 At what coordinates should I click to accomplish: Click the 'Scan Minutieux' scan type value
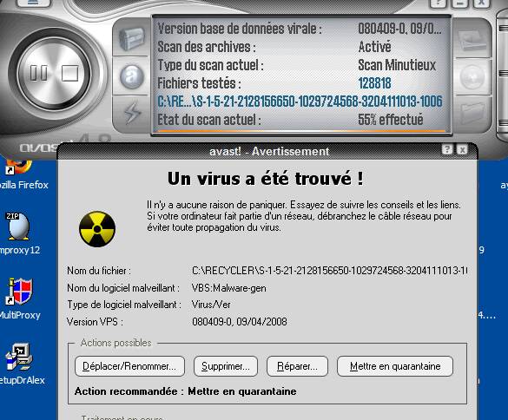[x=397, y=65]
